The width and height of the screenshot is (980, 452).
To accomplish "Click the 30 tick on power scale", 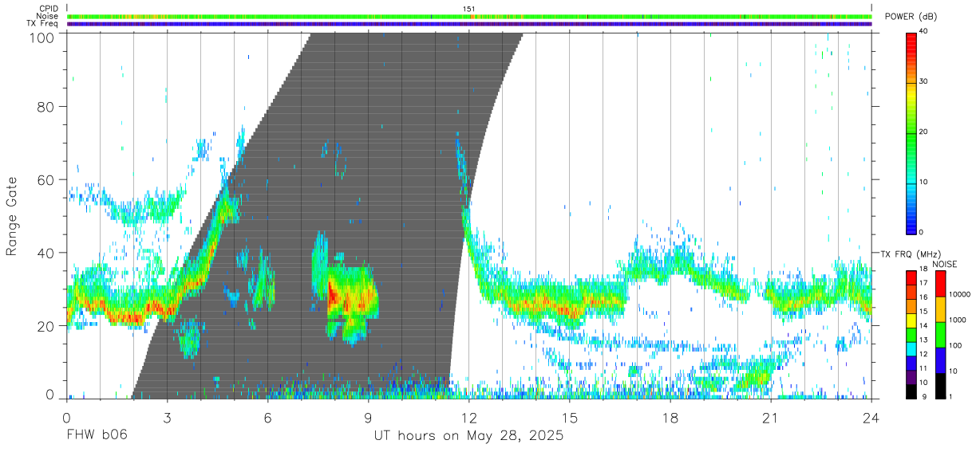I will (923, 82).
